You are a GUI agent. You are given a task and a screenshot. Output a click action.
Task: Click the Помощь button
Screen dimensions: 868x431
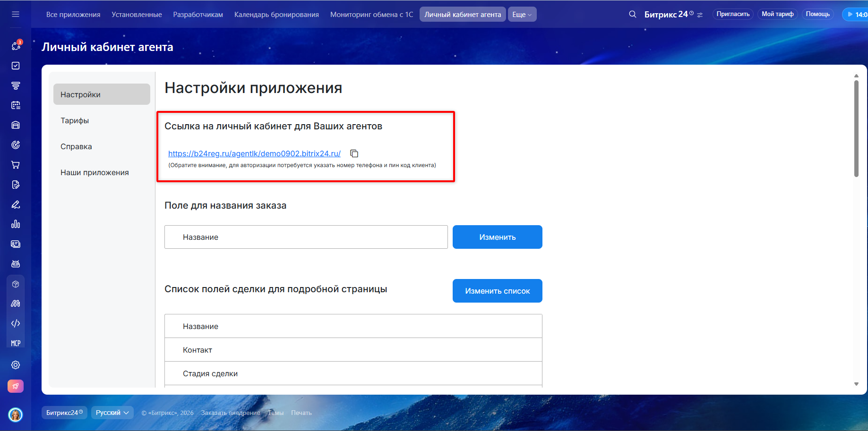pos(817,14)
